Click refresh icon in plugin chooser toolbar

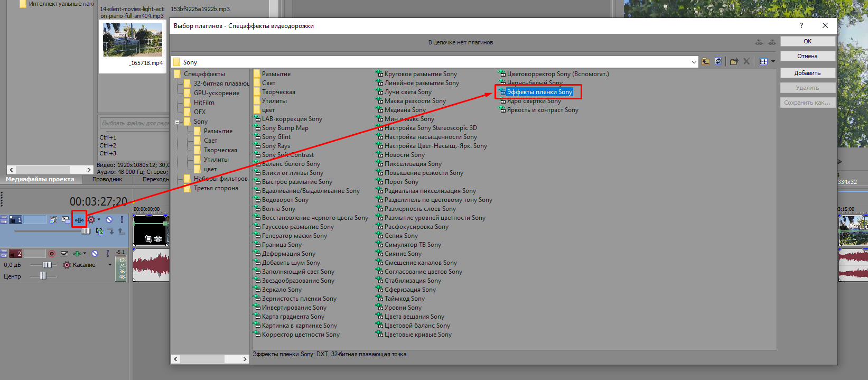coord(718,61)
